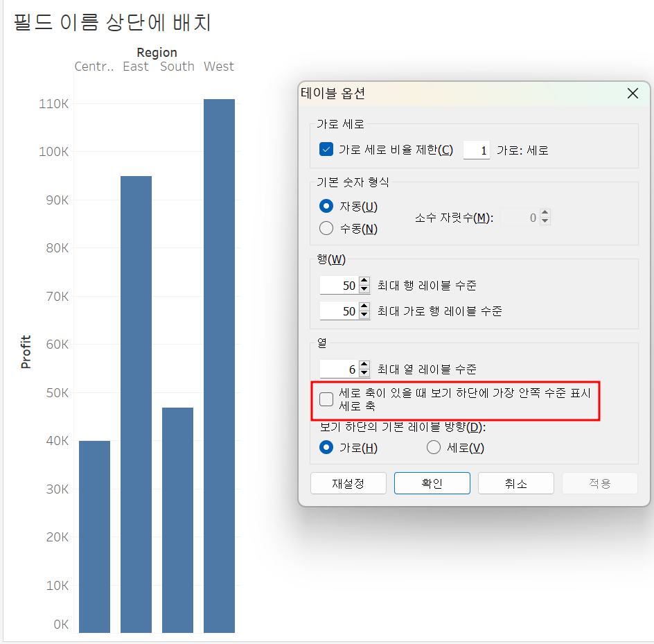Select the 가로(H) label direction radio
The height and width of the screenshot is (644, 654).
pos(326,447)
